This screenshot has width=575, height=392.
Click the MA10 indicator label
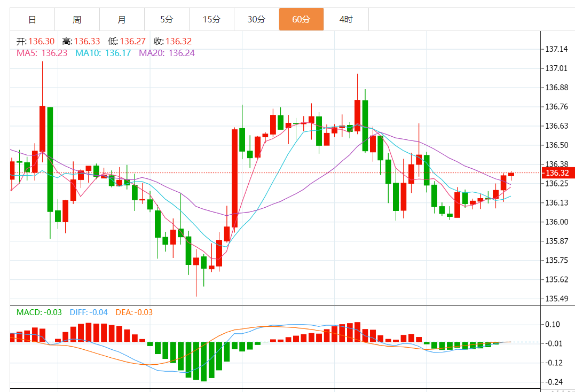(x=103, y=53)
